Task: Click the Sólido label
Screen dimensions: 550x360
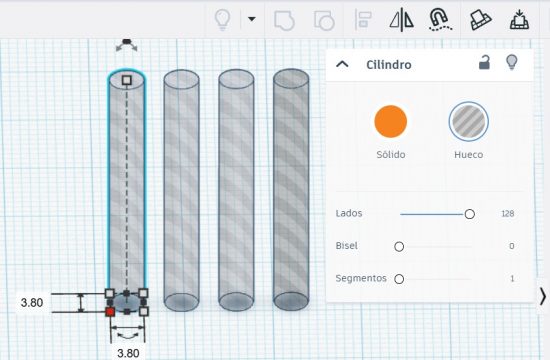Action: (x=391, y=155)
